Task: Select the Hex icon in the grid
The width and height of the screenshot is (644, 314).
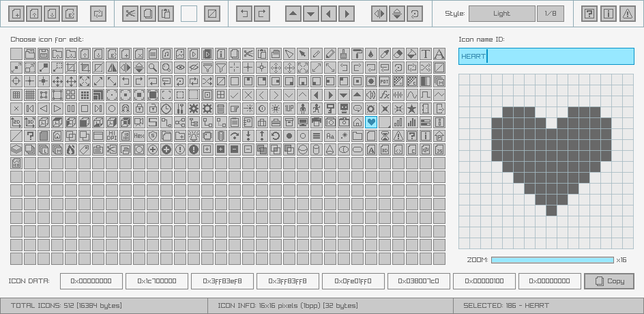Action: coord(138,136)
